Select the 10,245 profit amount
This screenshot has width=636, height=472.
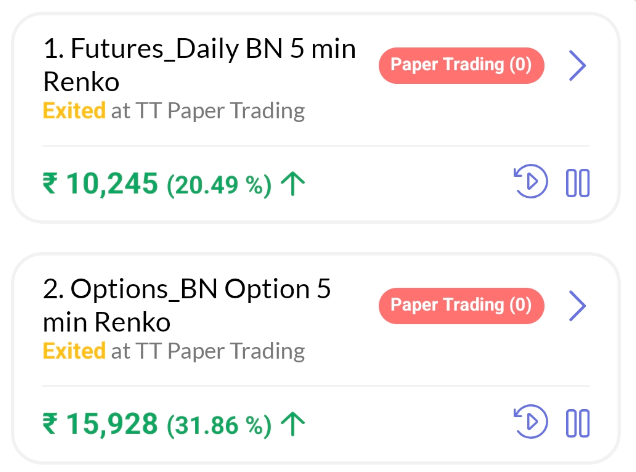(112, 184)
